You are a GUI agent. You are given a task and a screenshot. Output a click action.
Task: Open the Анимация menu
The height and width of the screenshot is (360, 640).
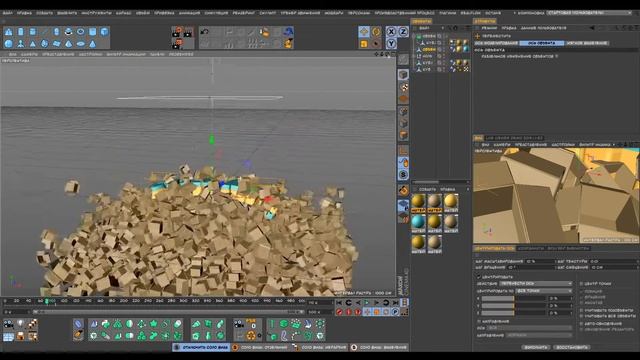point(189,13)
